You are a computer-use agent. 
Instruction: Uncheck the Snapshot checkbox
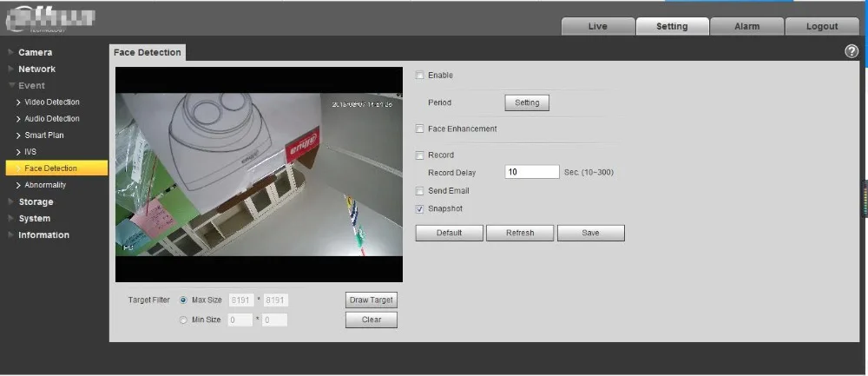click(419, 209)
